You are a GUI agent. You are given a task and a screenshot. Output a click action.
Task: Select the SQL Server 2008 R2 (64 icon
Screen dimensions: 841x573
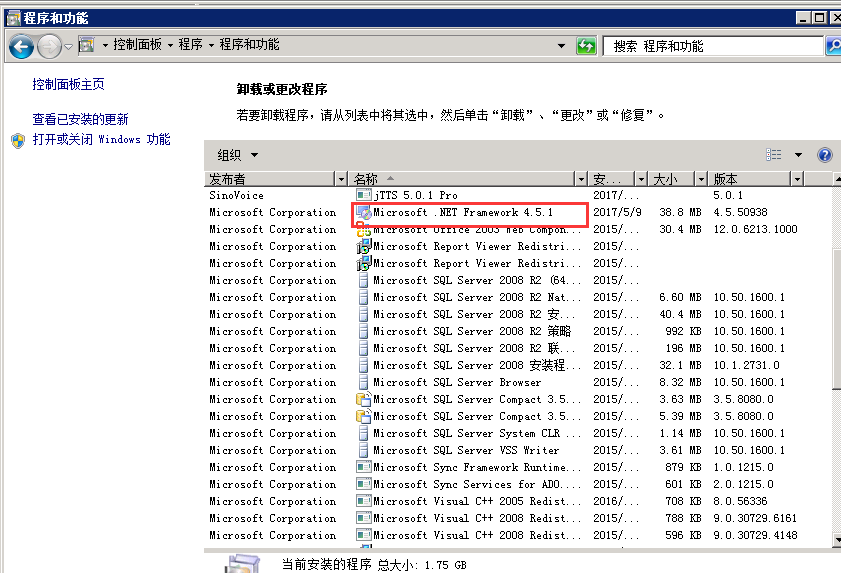(x=364, y=280)
